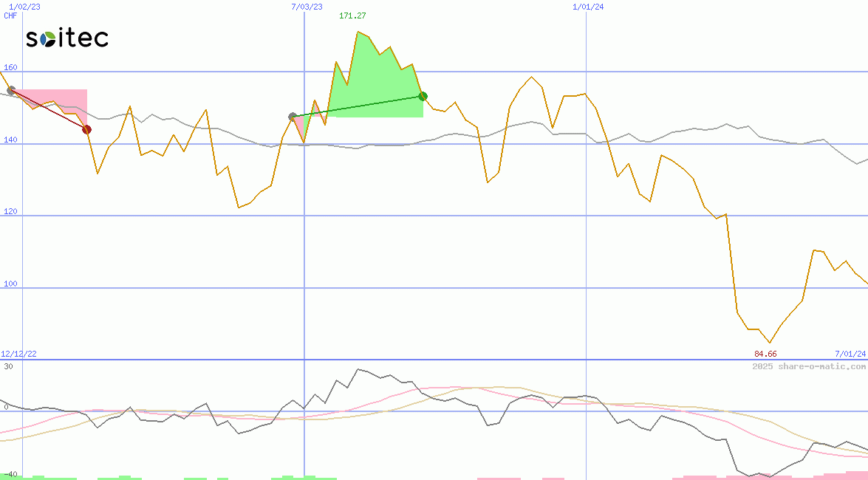Select gray entry marker of red trade
Image resolution: width=868 pixels, height=480 pixels.
pyautogui.click(x=11, y=90)
